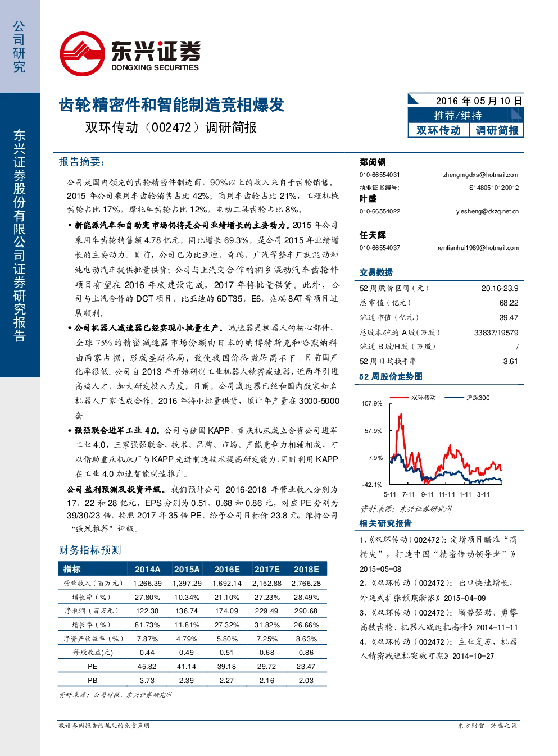Image resolution: width=558 pixels, height=756 pixels.
Task: Click the 调研简报 label box
Action: (x=497, y=130)
